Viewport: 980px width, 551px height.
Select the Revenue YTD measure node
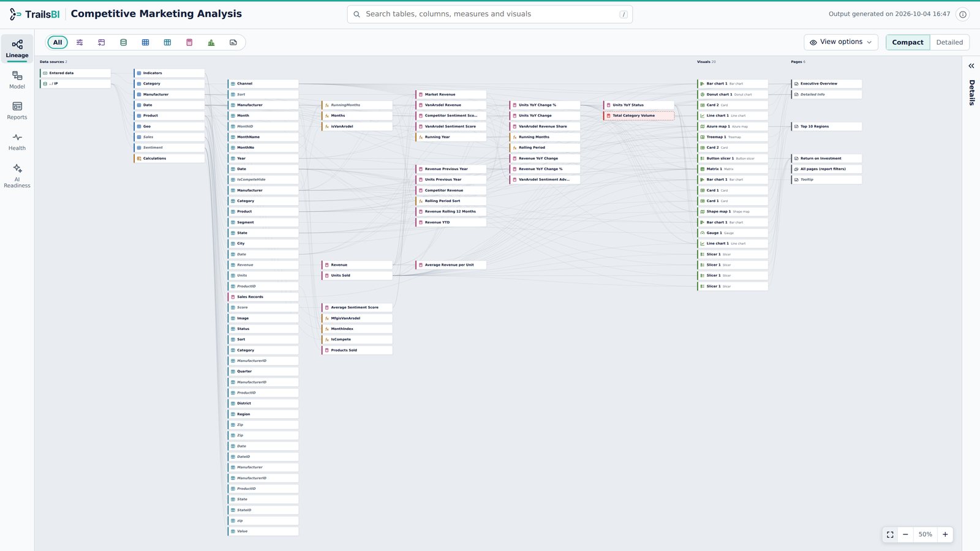tap(451, 222)
